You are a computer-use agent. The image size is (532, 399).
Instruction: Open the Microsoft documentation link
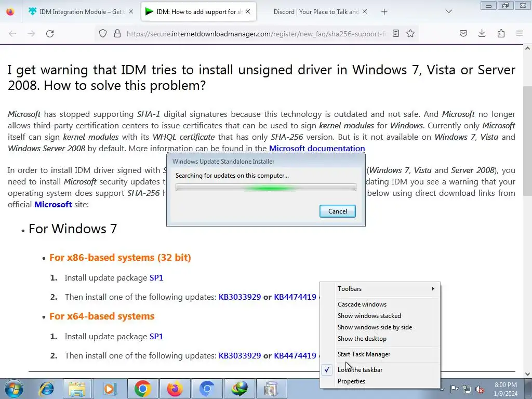click(317, 148)
